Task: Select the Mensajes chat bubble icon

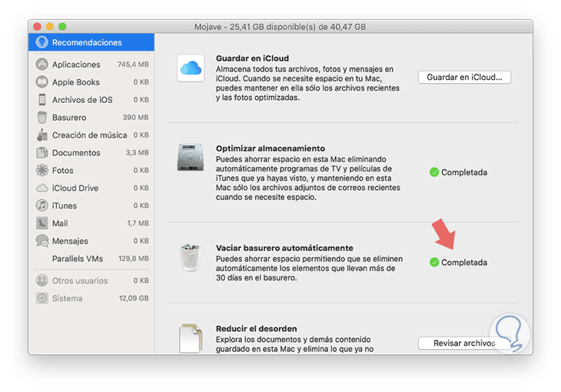Action: [41, 241]
